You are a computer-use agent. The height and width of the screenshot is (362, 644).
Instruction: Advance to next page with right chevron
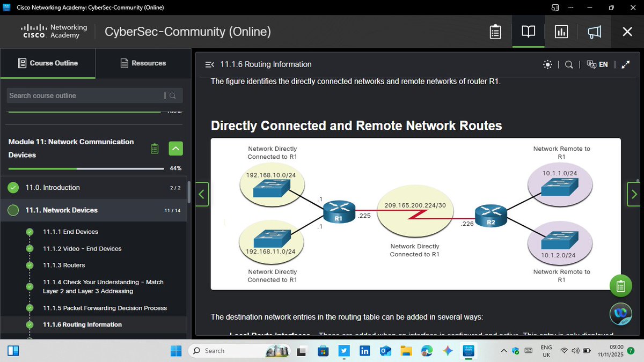point(634,194)
